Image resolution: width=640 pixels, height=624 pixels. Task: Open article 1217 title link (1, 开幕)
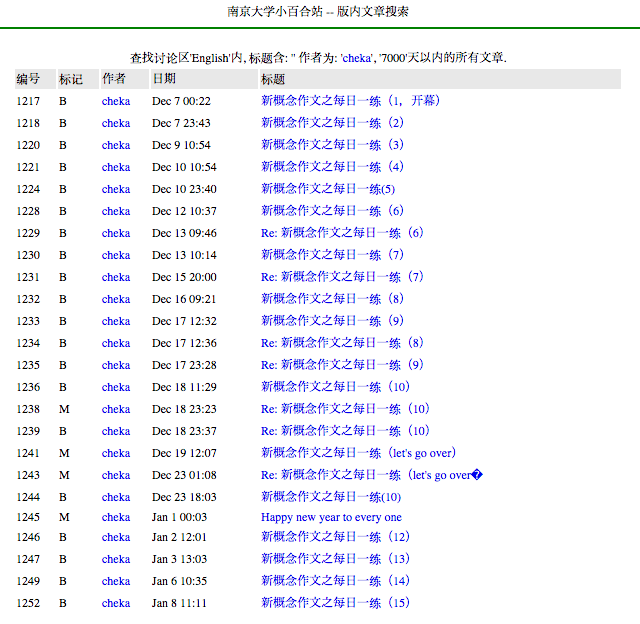tap(350, 101)
